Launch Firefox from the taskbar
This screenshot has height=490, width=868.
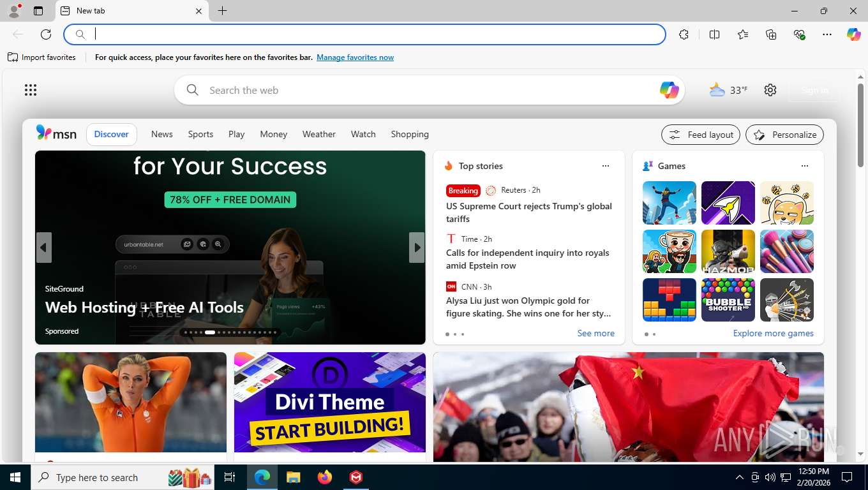pos(325,477)
